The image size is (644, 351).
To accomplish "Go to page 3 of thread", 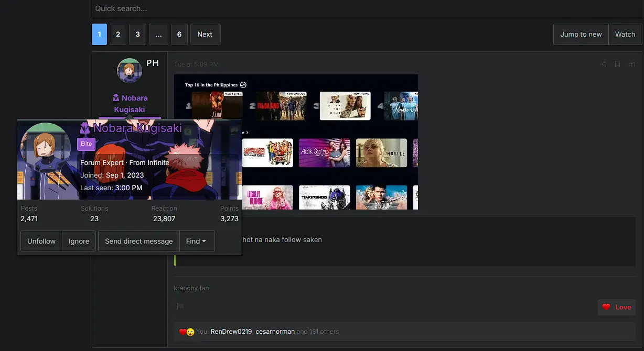I will pos(137,34).
